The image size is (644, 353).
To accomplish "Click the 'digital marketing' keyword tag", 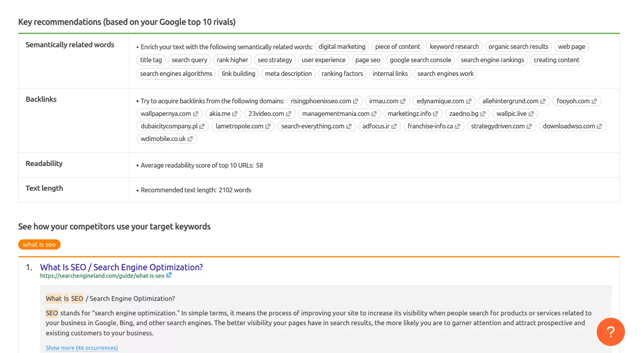I will pos(342,47).
